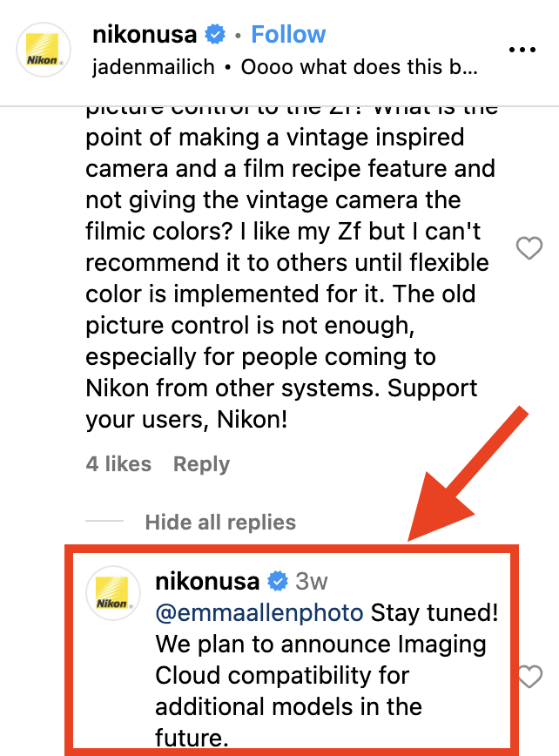
Task: Collapse replies using Hide all replies
Action: tap(220, 523)
